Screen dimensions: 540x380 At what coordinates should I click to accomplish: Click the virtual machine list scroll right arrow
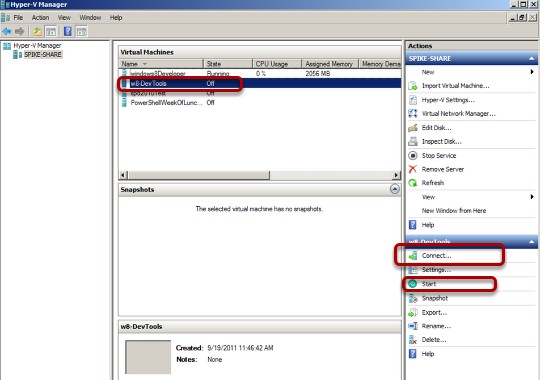(x=396, y=175)
